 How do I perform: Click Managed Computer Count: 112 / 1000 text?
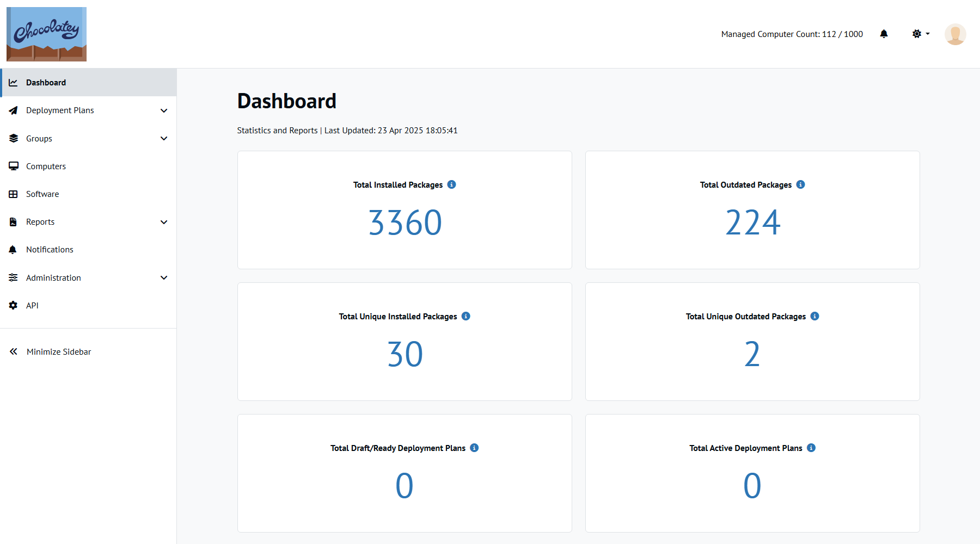pyautogui.click(x=792, y=34)
